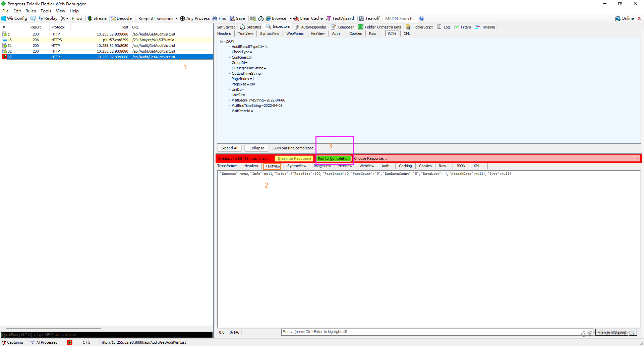The height and width of the screenshot is (346, 644).
Task: Click the Collapse button
Action: pyautogui.click(x=256, y=148)
